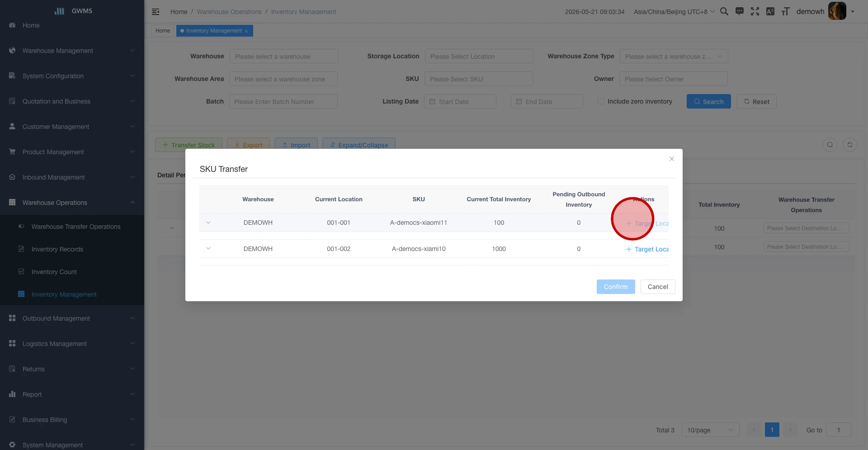Add Target Location for A-democs-xiami10 row
This screenshot has height=450, width=868.
point(647,249)
